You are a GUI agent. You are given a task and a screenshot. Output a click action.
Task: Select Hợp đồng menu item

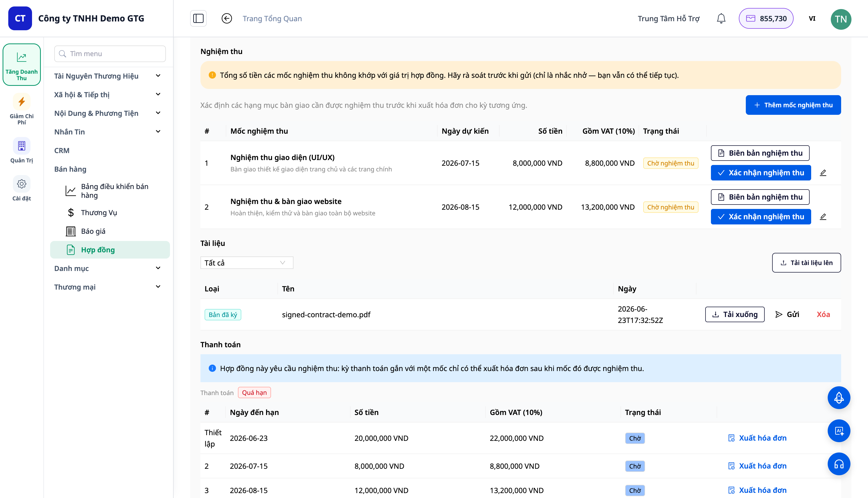coord(110,250)
